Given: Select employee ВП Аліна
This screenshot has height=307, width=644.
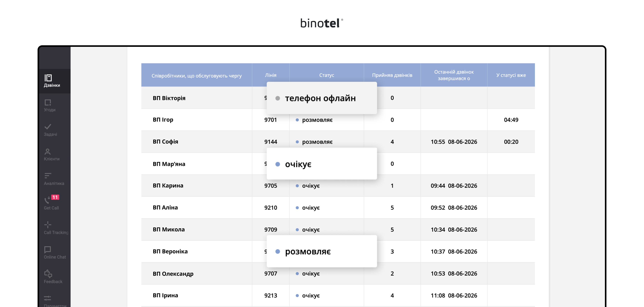Looking at the screenshot, I should tap(165, 207).
